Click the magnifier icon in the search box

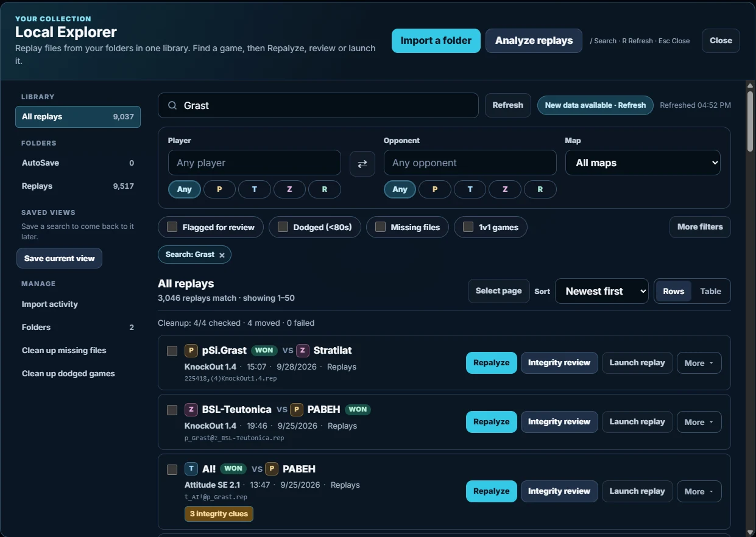click(x=172, y=105)
